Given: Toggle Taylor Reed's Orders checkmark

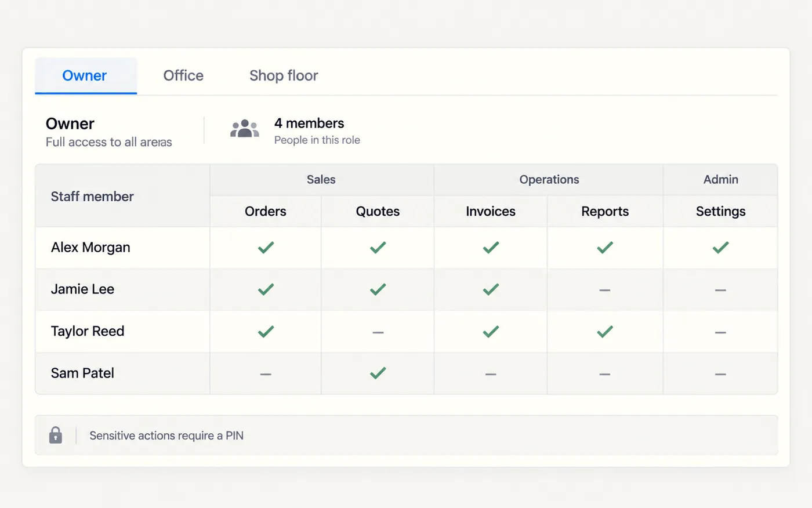Looking at the screenshot, I should coord(266,332).
